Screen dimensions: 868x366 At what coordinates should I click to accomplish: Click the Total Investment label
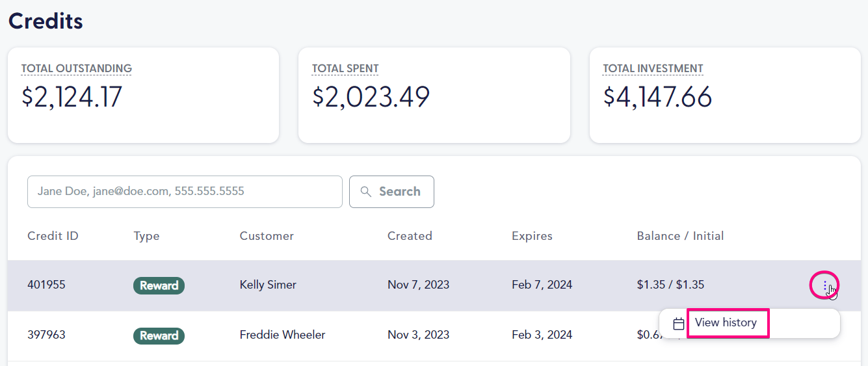[653, 68]
